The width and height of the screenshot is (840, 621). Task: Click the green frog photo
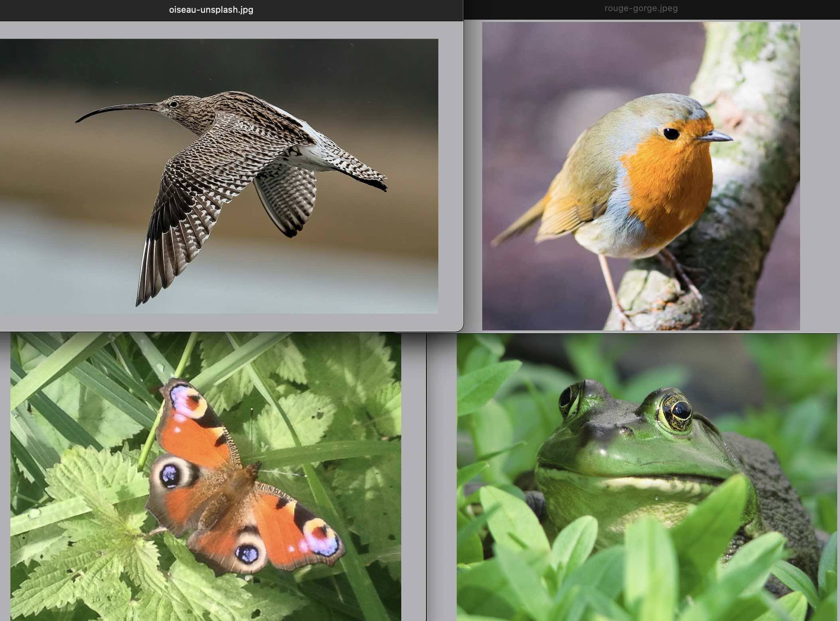647,477
